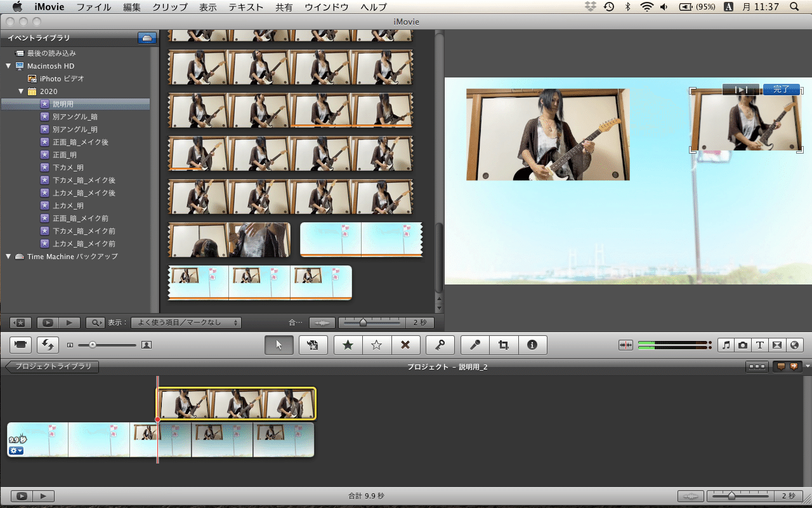Go back to プロジェクトライブラリ
The height and width of the screenshot is (508, 812).
[x=51, y=366]
